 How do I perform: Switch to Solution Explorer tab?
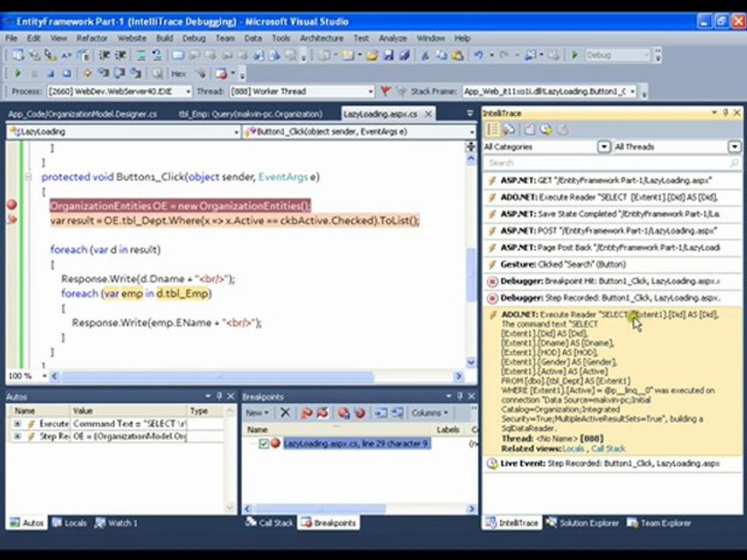click(x=582, y=523)
